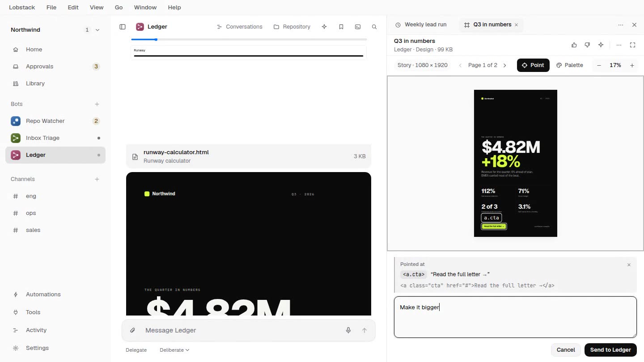The height and width of the screenshot is (362, 644).
Task: Give thumbs up to Q3 in numbers
Action: point(574,45)
